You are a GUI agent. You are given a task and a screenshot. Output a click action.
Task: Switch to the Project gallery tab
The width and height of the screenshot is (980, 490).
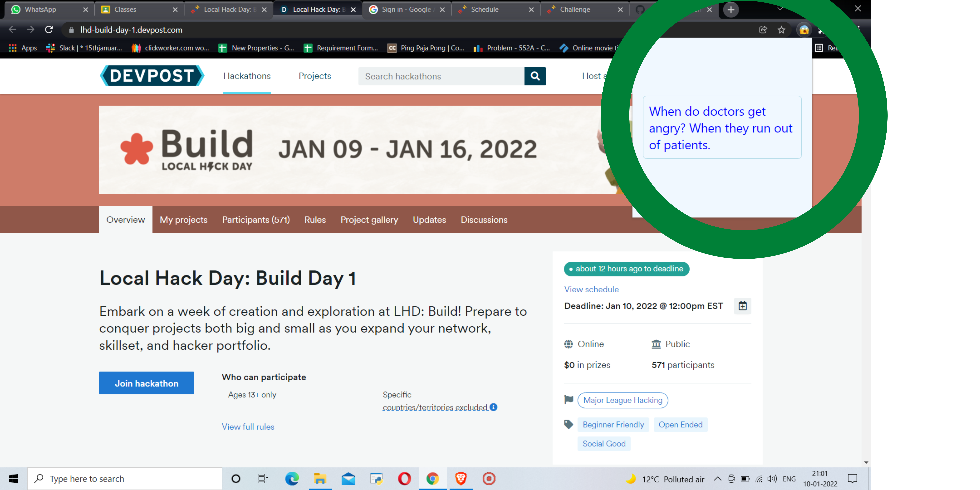coord(369,219)
